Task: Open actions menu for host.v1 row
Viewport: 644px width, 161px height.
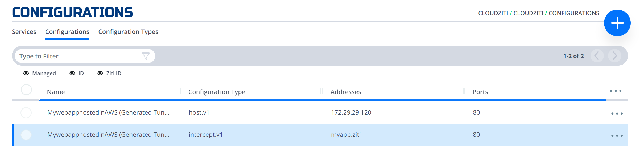Action: 617,114
